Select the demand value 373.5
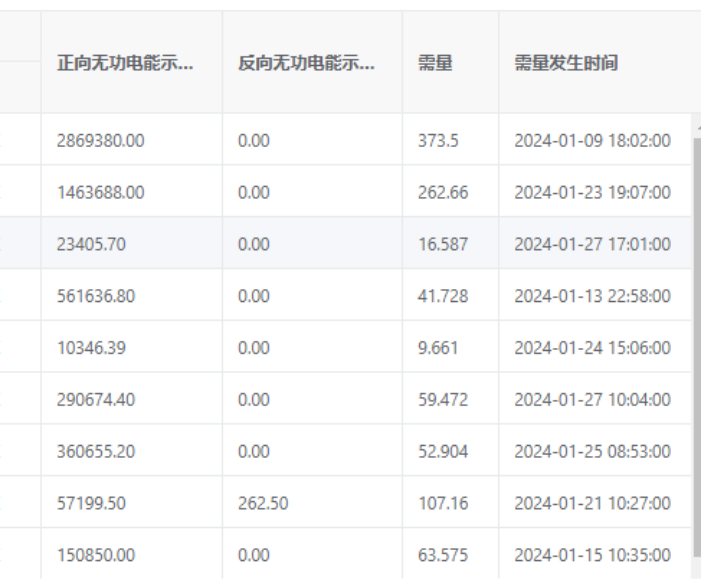Image resolution: width=701 pixels, height=580 pixels. [x=438, y=141]
